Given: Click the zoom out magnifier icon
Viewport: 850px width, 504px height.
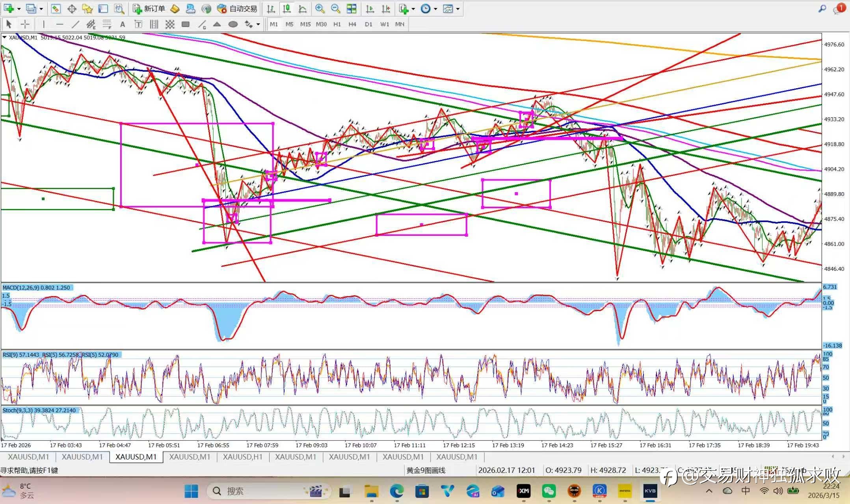Looking at the screenshot, I should 335,9.
